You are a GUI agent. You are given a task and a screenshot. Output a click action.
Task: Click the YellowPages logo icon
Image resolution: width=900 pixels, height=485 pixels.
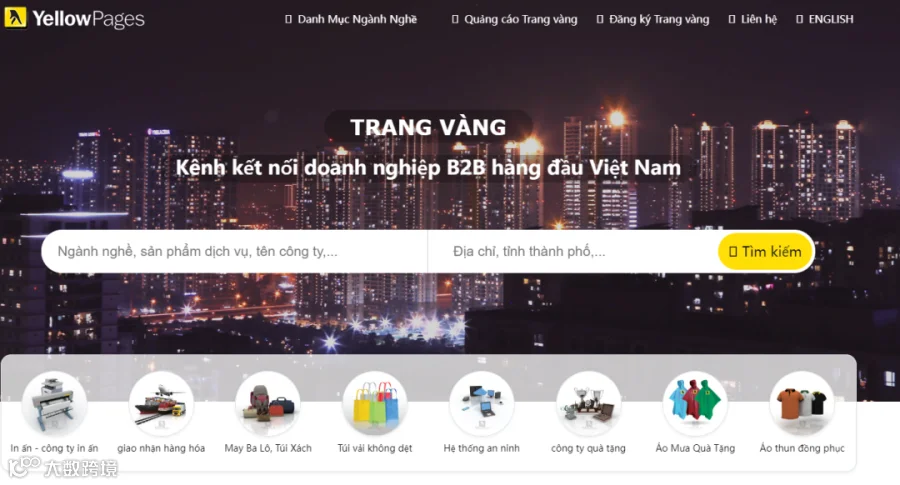[x=15, y=18]
